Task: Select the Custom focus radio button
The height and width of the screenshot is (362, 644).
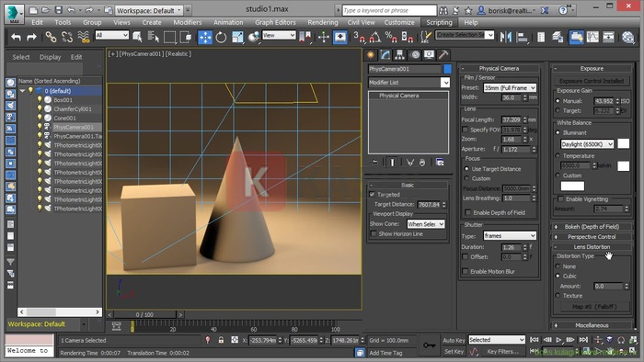Action: click(466, 178)
